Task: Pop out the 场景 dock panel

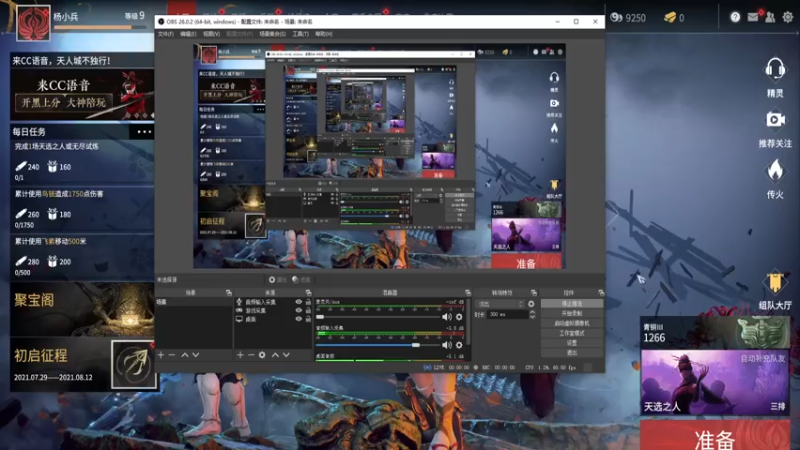Action: pyautogui.click(x=229, y=292)
